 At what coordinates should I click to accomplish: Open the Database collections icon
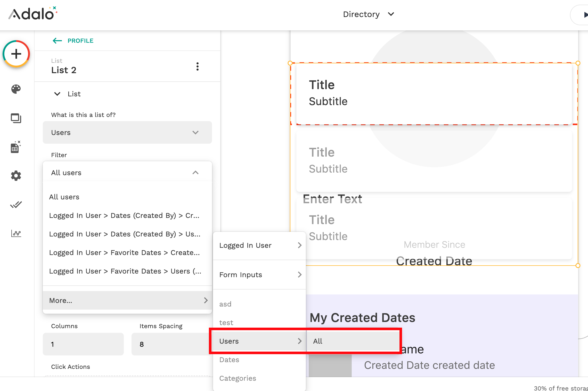tap(15, 147)
